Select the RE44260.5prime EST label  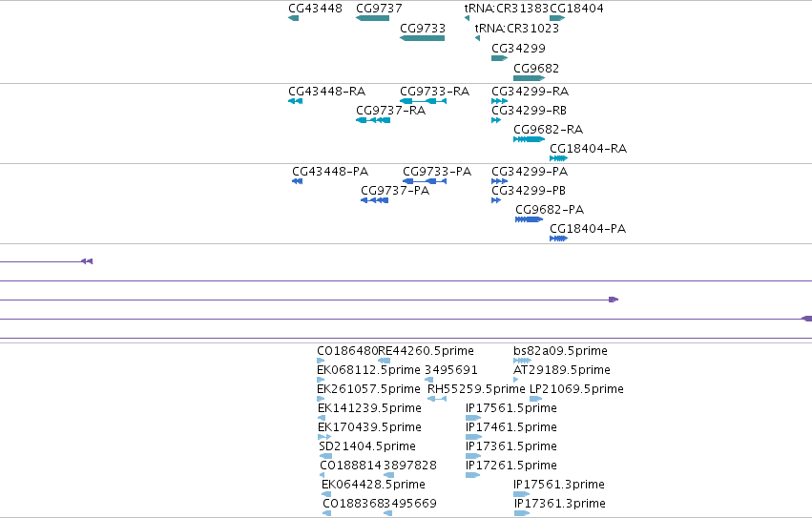(426, 351)
